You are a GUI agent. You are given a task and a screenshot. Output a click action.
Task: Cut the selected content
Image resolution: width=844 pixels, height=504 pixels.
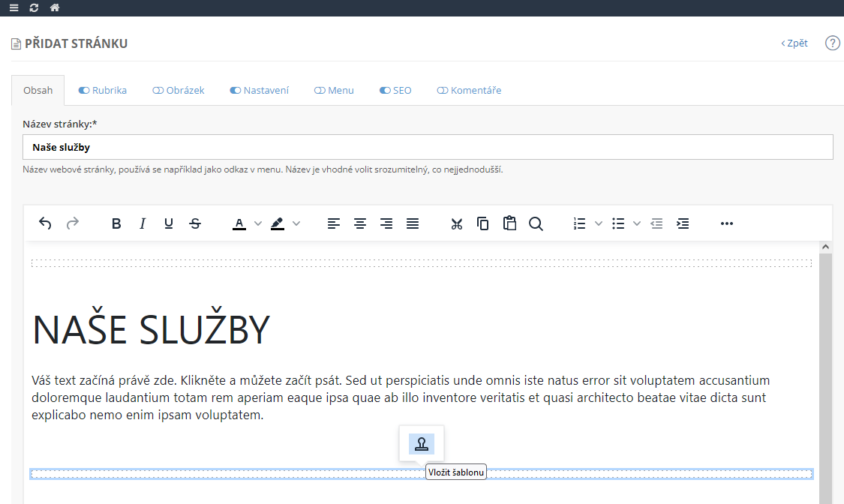pos(456,223)
